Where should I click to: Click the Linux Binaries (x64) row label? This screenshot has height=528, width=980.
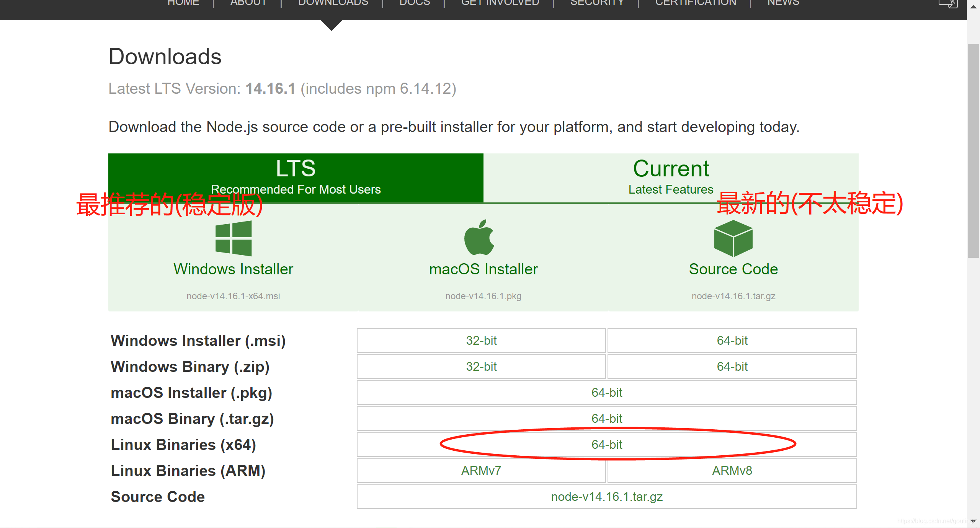183,445
